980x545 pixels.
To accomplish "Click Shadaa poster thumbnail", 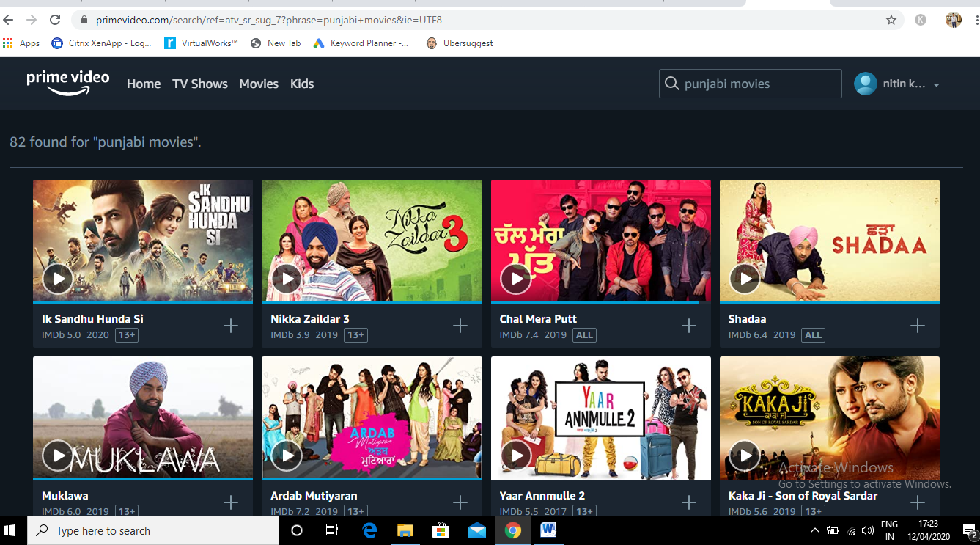I will tap(830, 241).
